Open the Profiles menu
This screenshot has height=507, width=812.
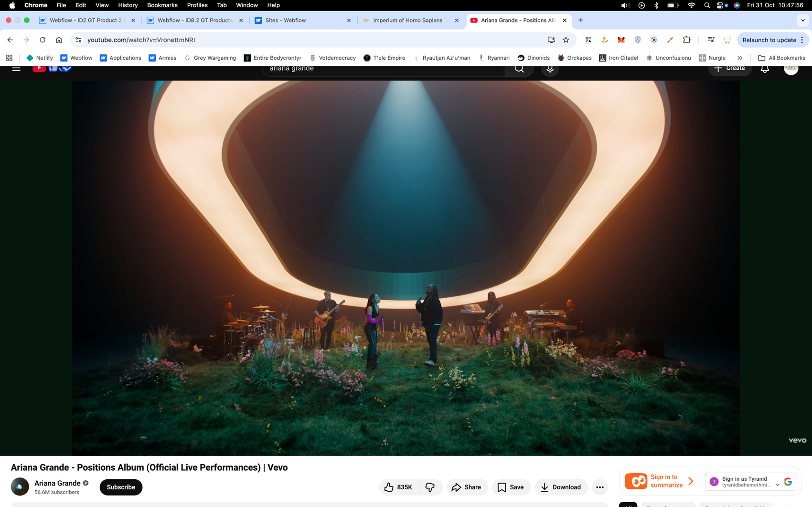197,5
